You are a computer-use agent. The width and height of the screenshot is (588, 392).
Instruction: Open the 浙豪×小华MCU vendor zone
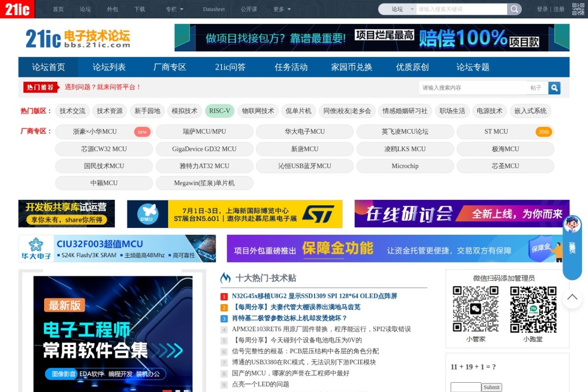click(x=104, y=132)
